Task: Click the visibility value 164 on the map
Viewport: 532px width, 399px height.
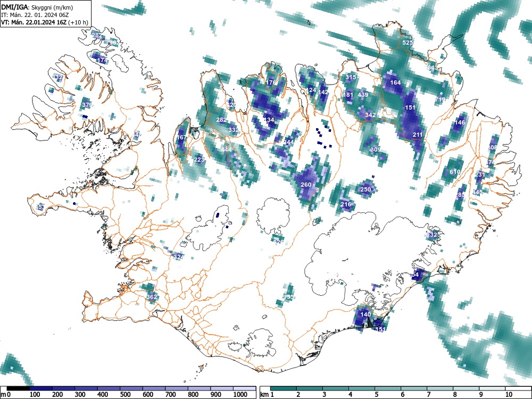Action: (x=396, y=82)
